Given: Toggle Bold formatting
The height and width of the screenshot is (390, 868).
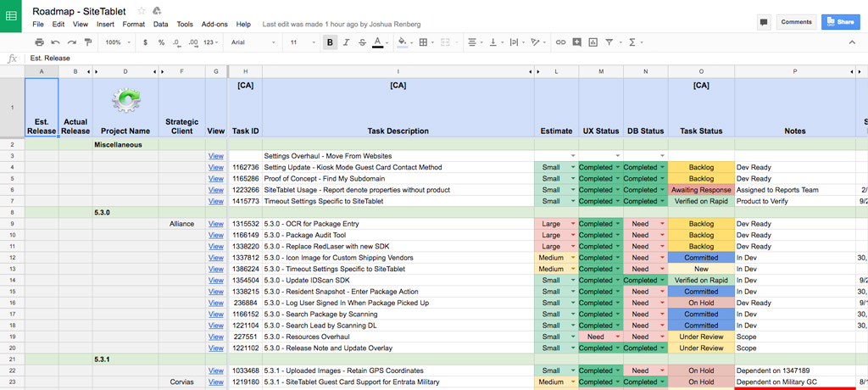Looking at the screenshot, I should (x=331, y=42).
